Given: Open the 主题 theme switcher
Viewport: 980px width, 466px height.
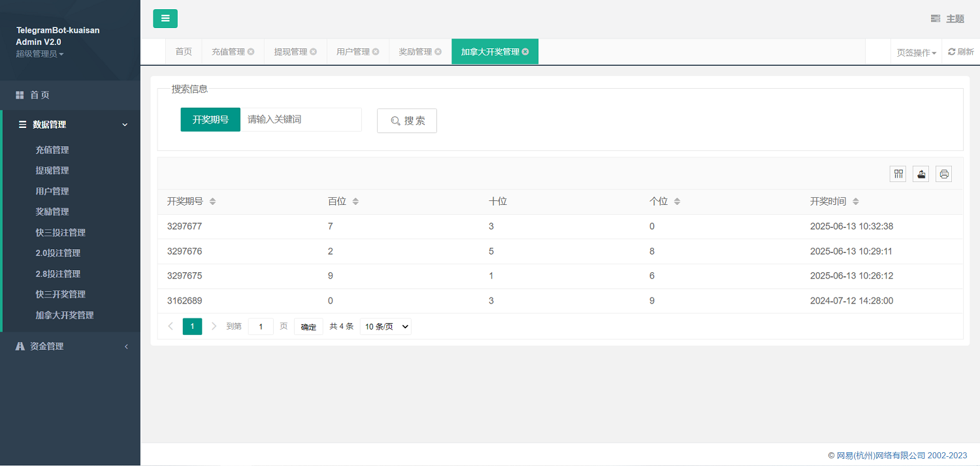Looking at the screenshot, I should pyautogui.click(x=948, y=18).
